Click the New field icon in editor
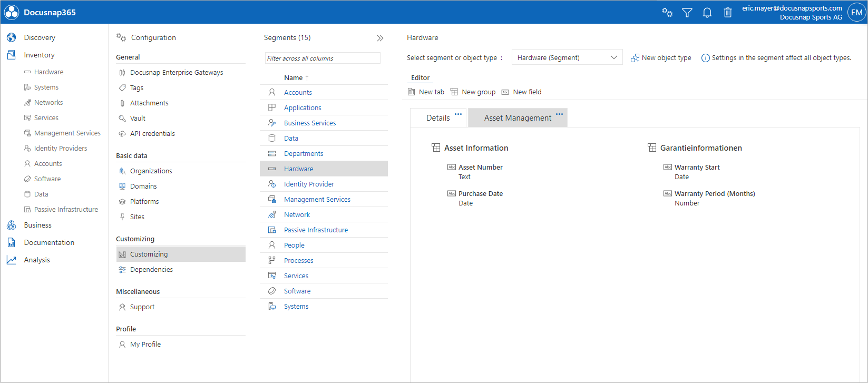The width and height of the screenshot is (868, 383). (x=505, y=92)
